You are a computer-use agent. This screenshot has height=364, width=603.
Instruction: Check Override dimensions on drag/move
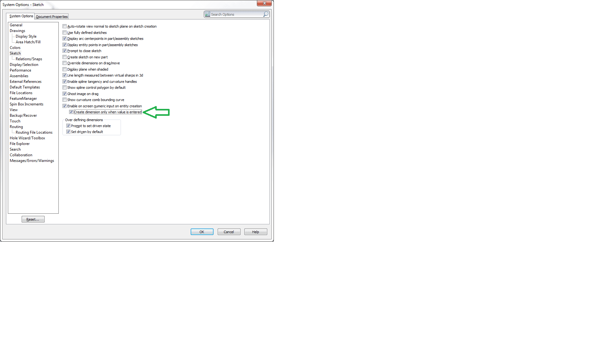tap(64, 63)
